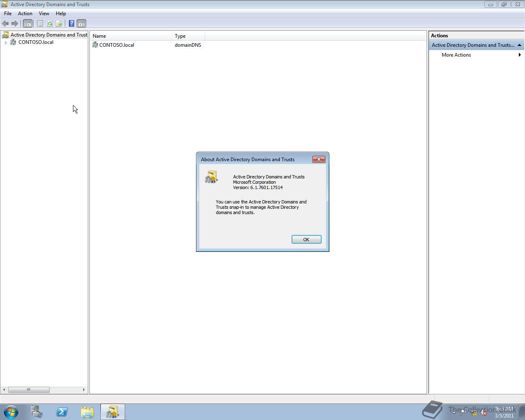The height and width of the screenshot is (420, 525).
Task: Open the Help menu
Action: tap(61, 14)
